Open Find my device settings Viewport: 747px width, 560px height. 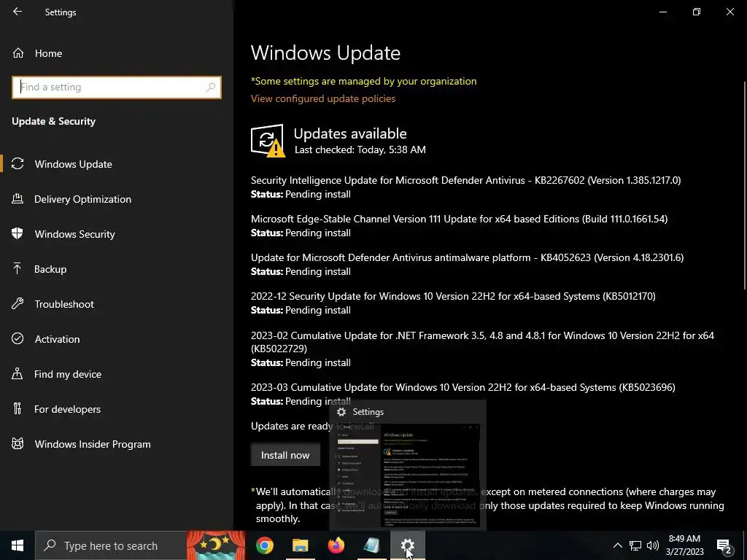[68, 374]
